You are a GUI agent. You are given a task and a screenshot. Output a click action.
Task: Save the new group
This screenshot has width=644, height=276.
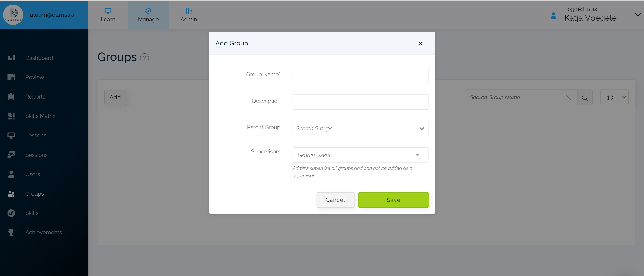point(393,200)
